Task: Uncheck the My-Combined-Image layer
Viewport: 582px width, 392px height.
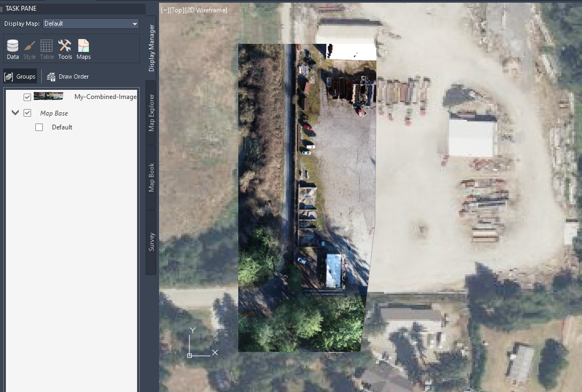Action: tap(27, 97)
